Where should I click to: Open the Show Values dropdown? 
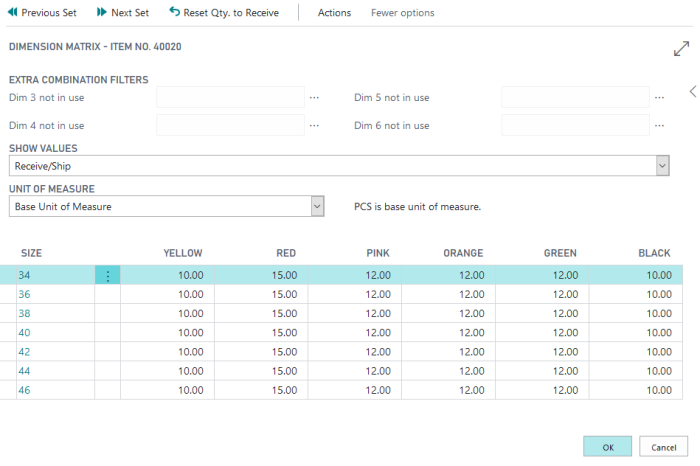point(662,166)
